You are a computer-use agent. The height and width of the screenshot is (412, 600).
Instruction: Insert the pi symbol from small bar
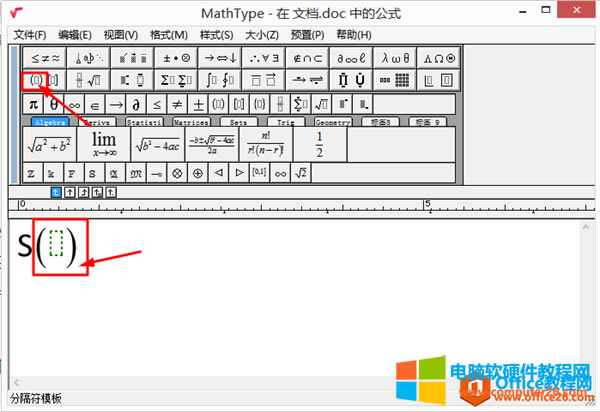pos(33,104)
